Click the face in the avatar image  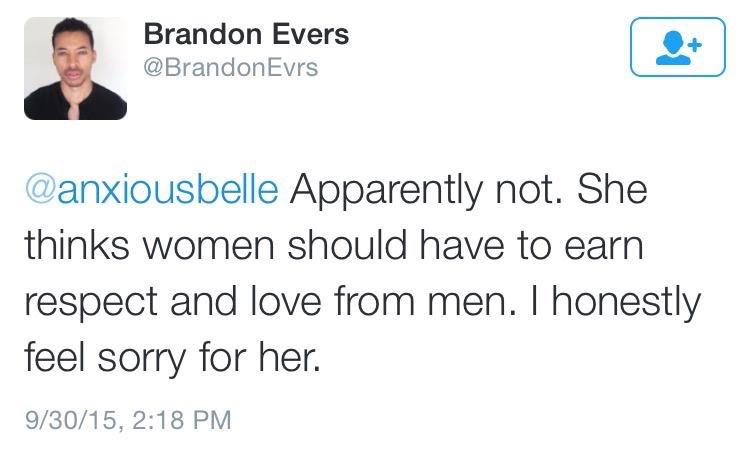tap(76, 55)
